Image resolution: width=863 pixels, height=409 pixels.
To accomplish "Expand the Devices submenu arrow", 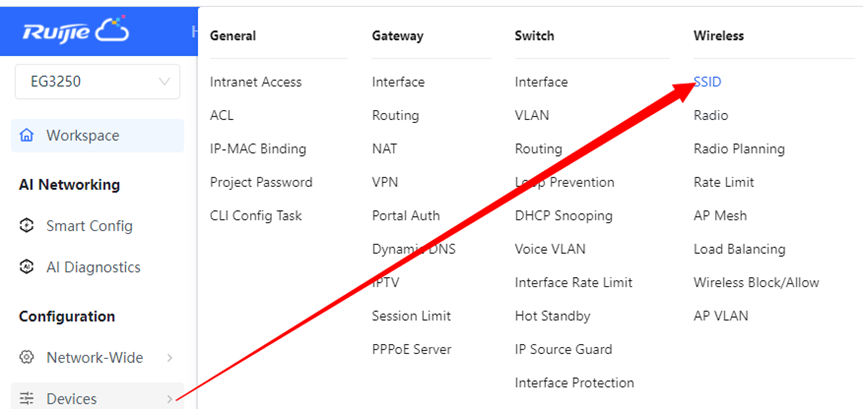I will (170, 399).
